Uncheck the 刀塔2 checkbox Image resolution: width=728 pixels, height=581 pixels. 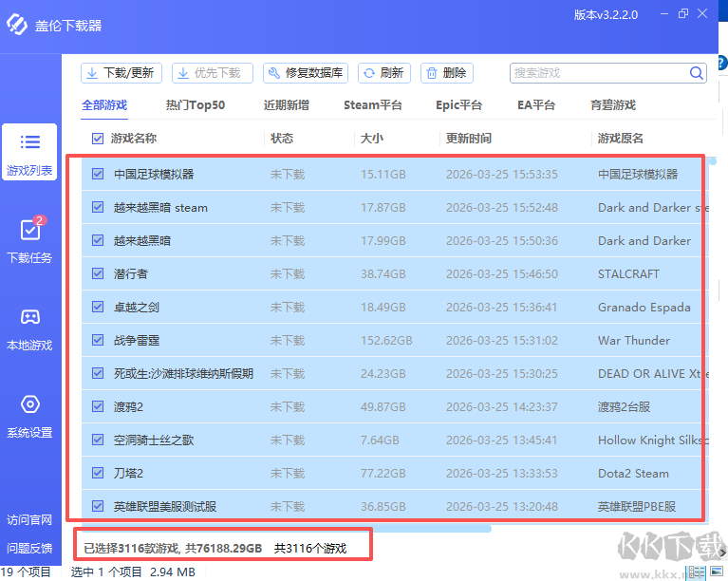98,473
